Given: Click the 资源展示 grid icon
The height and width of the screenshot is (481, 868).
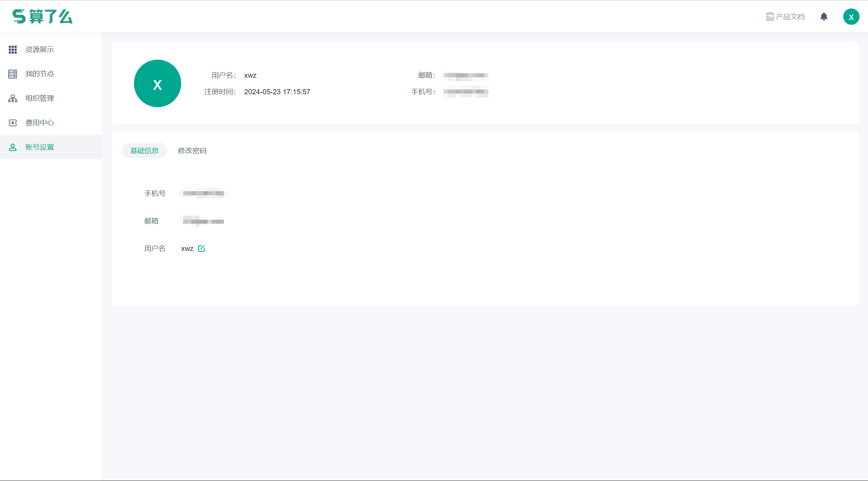Looking at the screenshot, I should pyautogui.click(x=13, y=49).
